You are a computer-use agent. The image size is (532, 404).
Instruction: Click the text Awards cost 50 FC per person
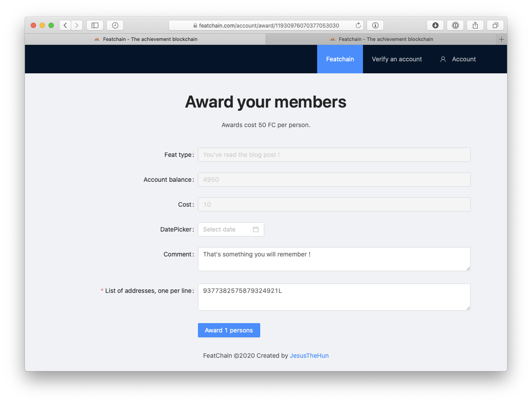tap(266, 125)
